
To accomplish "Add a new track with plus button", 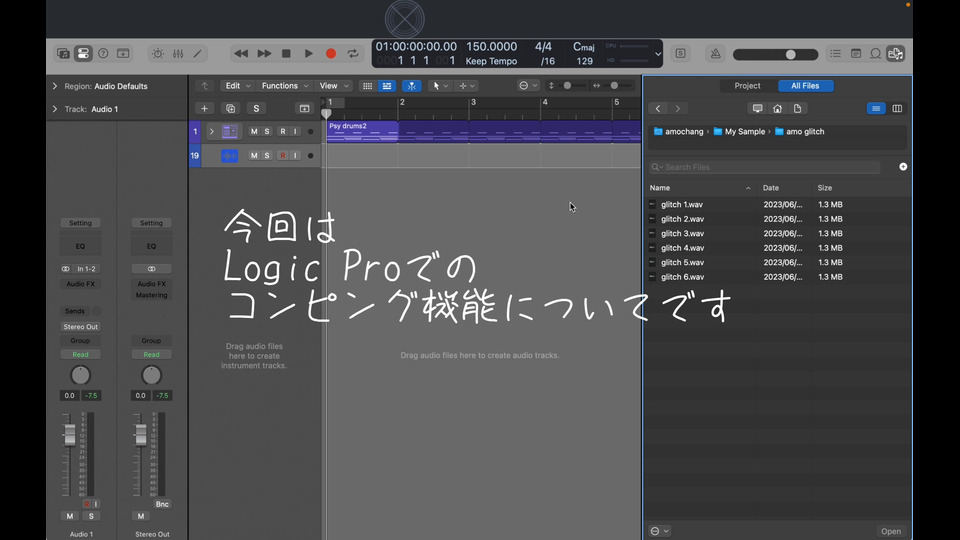I will (204, 108).
